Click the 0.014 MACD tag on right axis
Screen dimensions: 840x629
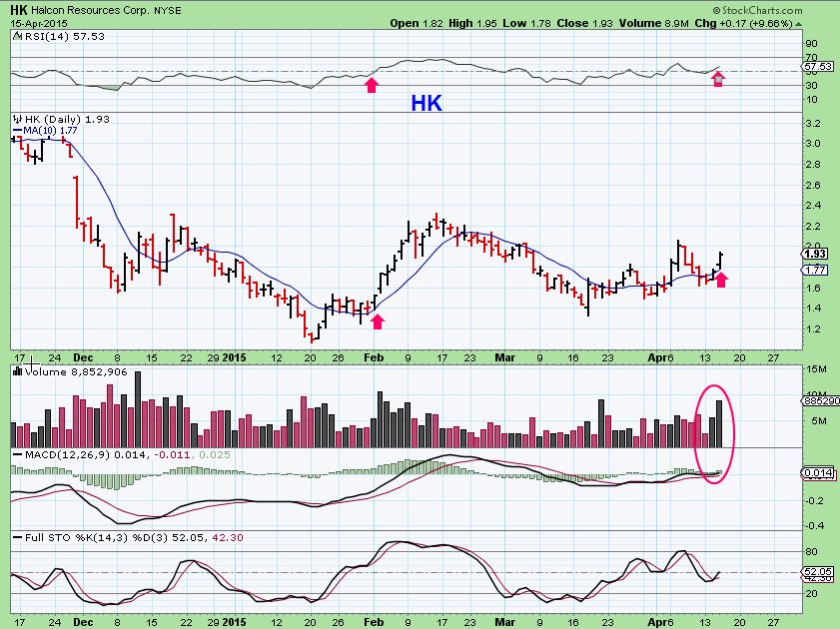click(819, 473)
